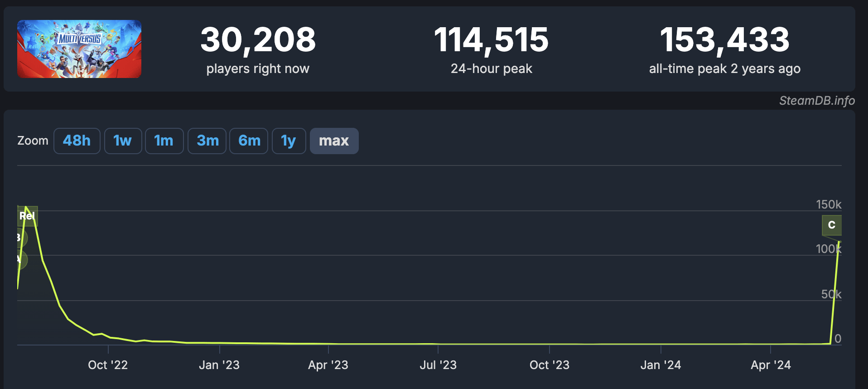Viewport: 868px width, 389px height.
Task: Set chart zoom to 1w
Action: click(x=123, y=141)
